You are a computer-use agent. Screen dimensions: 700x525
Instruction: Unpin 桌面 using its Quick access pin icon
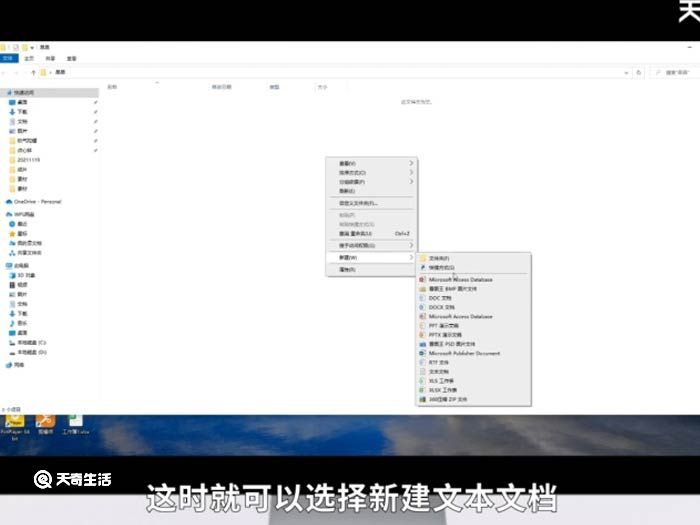coord(96,102)
